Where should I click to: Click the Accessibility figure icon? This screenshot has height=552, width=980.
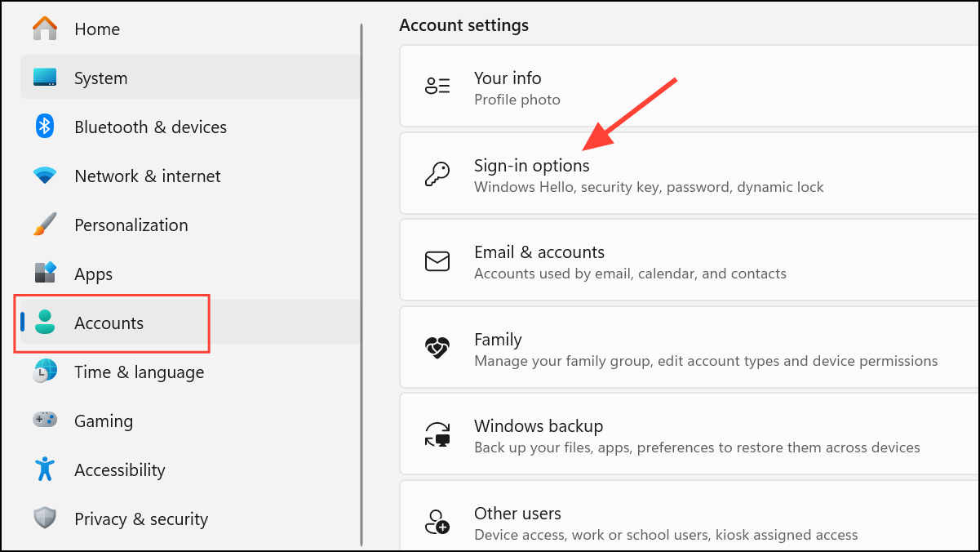(x=45, y=470)
